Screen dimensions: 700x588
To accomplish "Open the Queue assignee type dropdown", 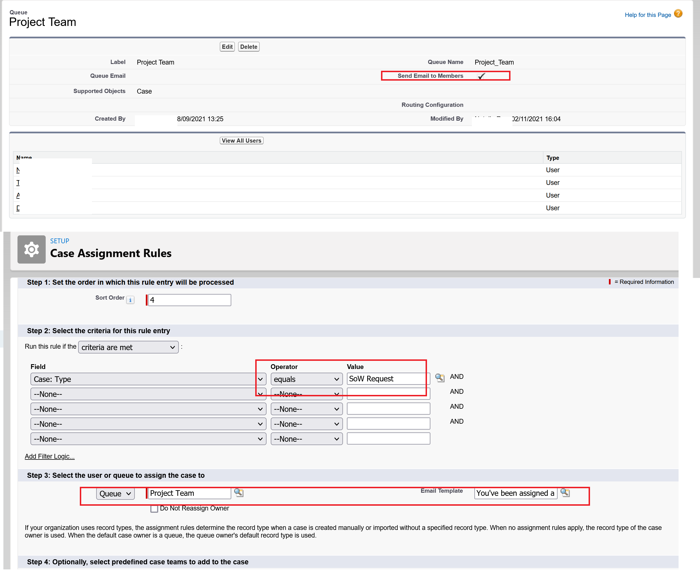I will pos(115,493).
